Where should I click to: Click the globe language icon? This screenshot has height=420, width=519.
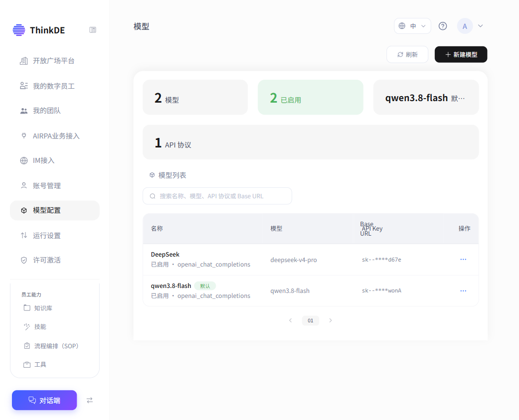(402, 26)
